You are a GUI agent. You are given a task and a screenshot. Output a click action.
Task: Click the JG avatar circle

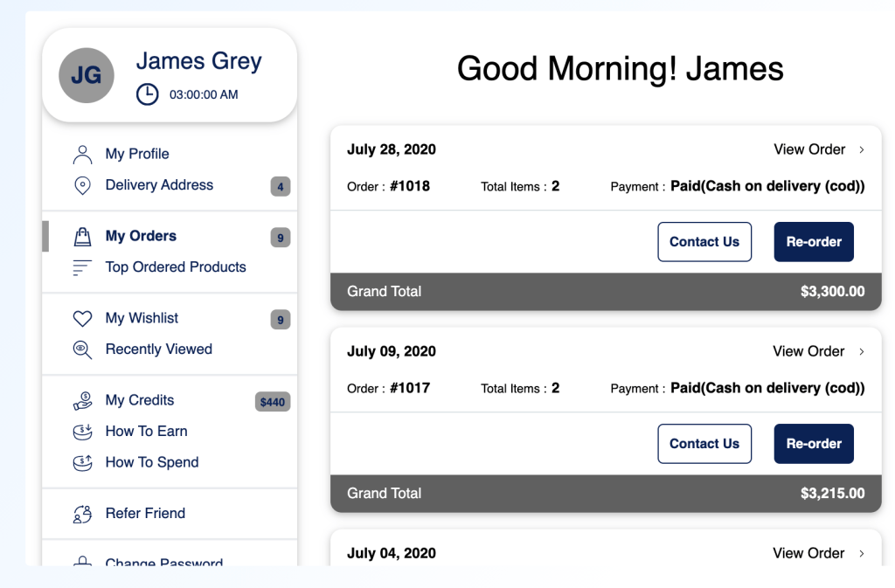(x=87, y=75)
